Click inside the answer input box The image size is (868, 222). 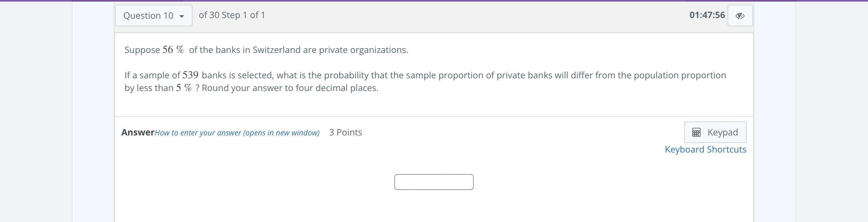coord(434,182)
